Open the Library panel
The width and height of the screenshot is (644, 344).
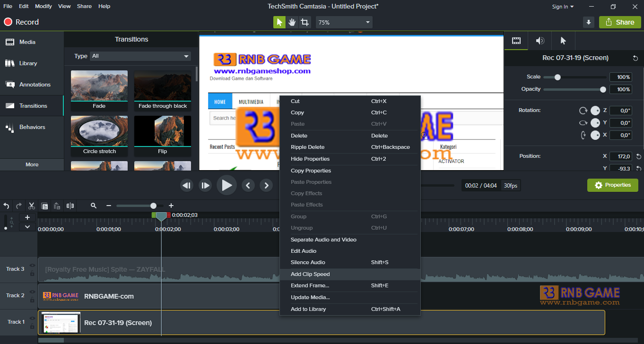pos(32,63)
